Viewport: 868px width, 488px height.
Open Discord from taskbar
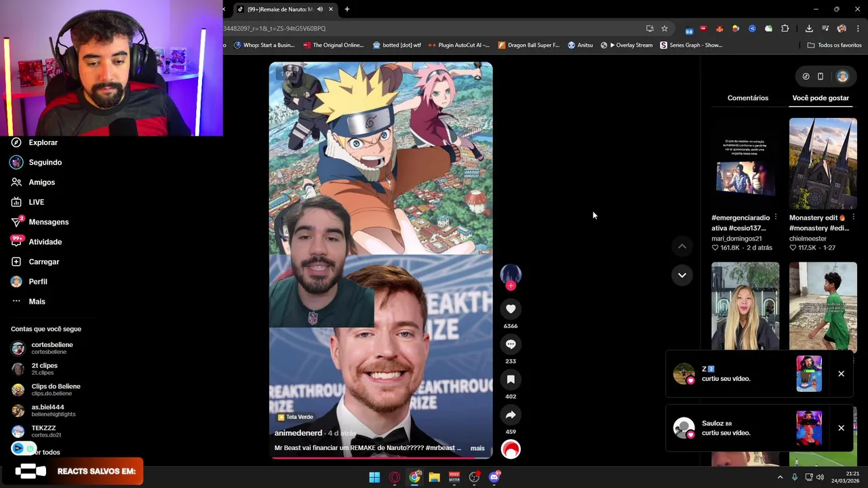click(x=494, y=477)
